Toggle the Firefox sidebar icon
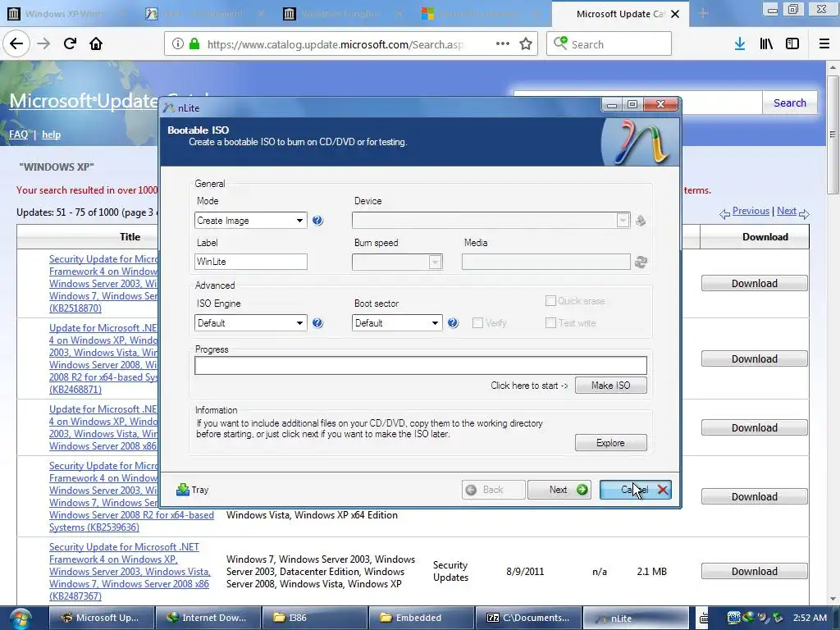Image resolution: width=840 pixels, height=630 pixels. (x=792, y=44)
